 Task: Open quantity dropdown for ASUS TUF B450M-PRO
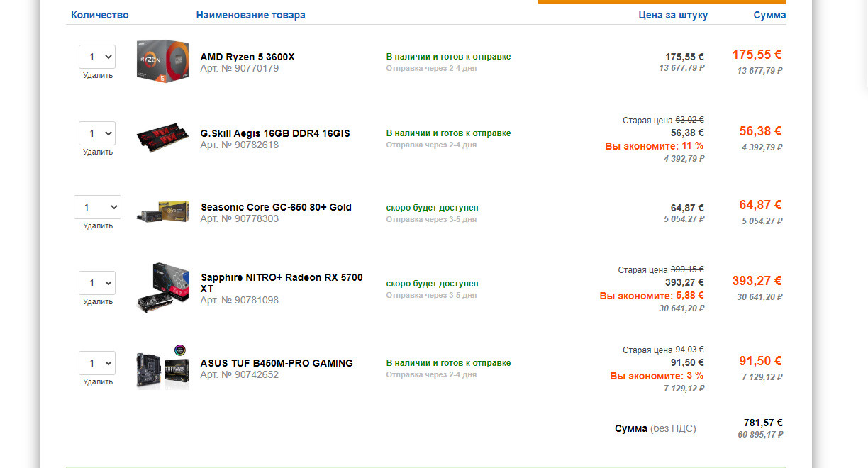pos(97,363)
